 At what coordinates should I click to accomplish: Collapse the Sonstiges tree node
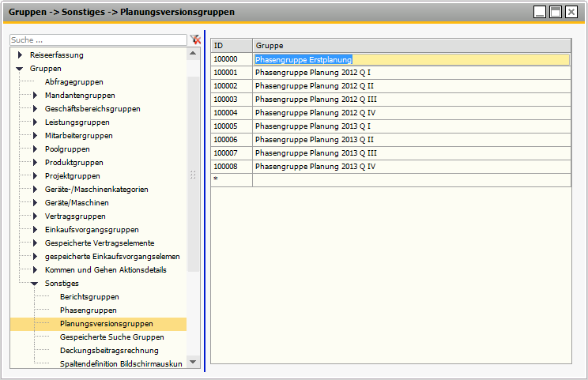coord(35,284)
